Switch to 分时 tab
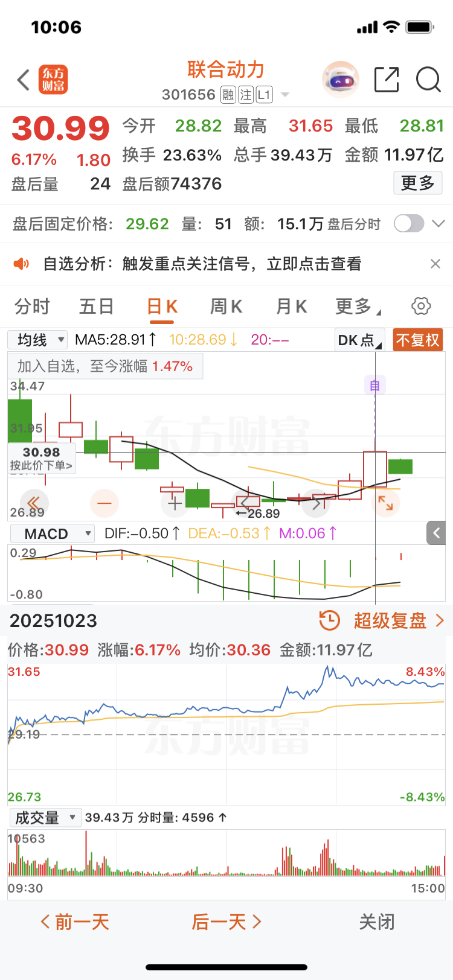The height and width of the screenshot is (980, 453). click(x=32, y=307)
